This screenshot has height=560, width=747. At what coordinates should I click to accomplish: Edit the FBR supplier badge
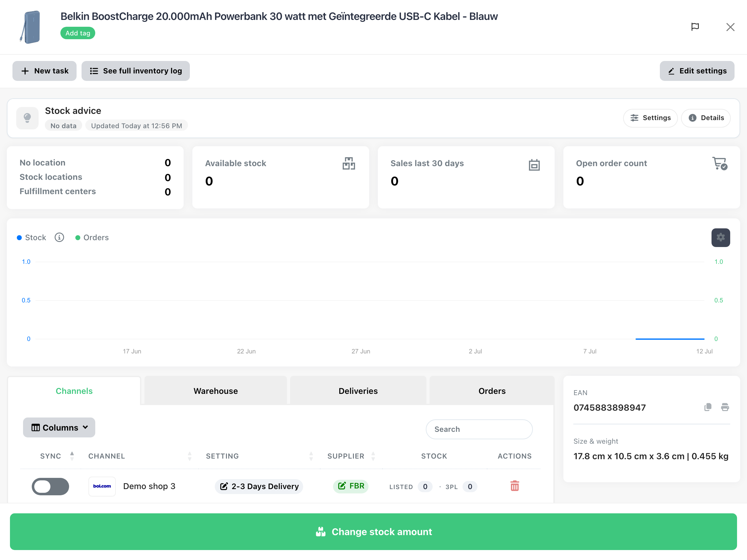pyautogui.click(x=350, y=486)
